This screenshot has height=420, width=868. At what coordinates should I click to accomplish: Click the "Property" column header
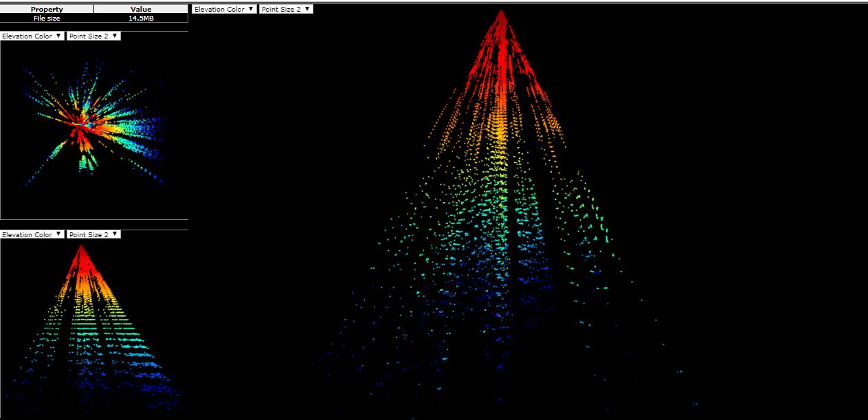(47, 10)
